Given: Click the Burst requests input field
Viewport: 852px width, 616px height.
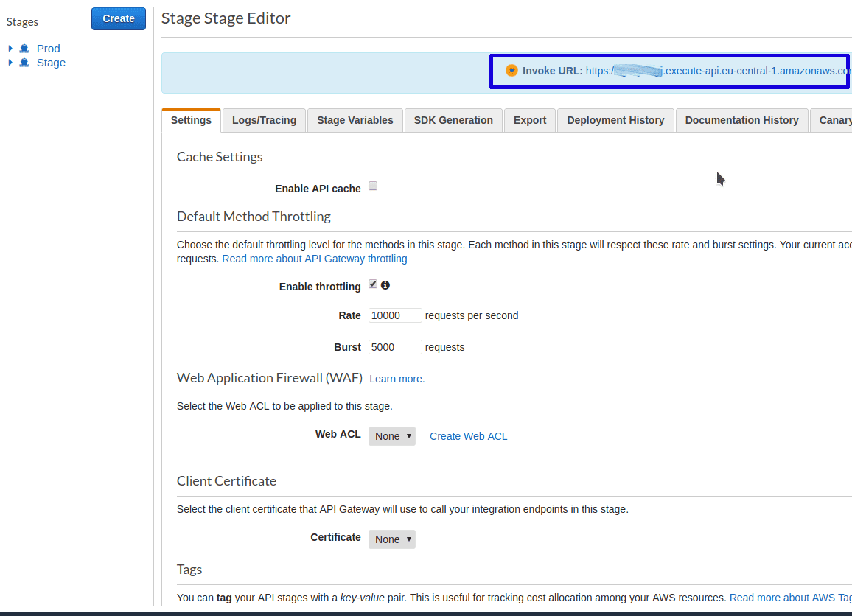Looking at the screenshot, I should pyautogui.click(x=395, y=347).
